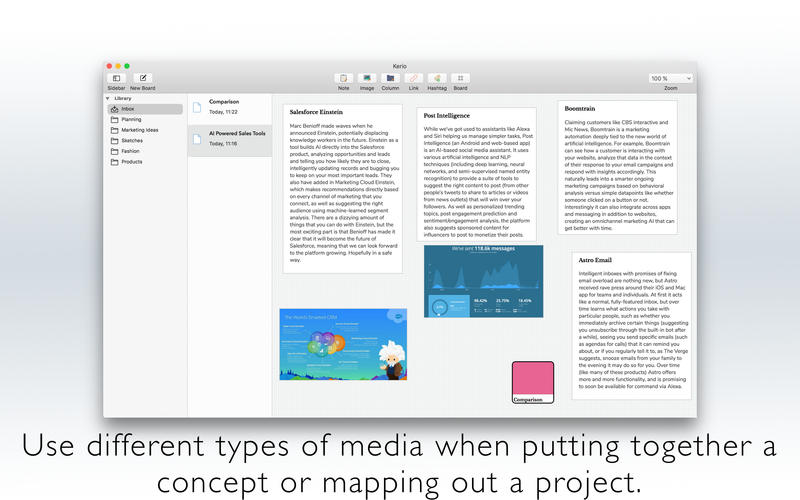This screenshot has width=800, height=500.
Task: Open the 100 % zoom dropdown
Action: [x=671, y=78]
